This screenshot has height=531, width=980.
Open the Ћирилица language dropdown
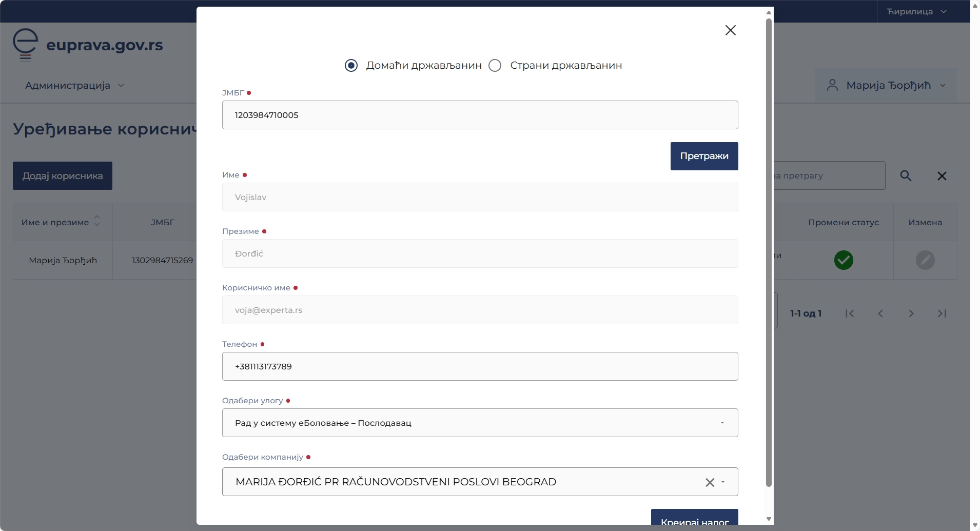(x=916, y=11)
